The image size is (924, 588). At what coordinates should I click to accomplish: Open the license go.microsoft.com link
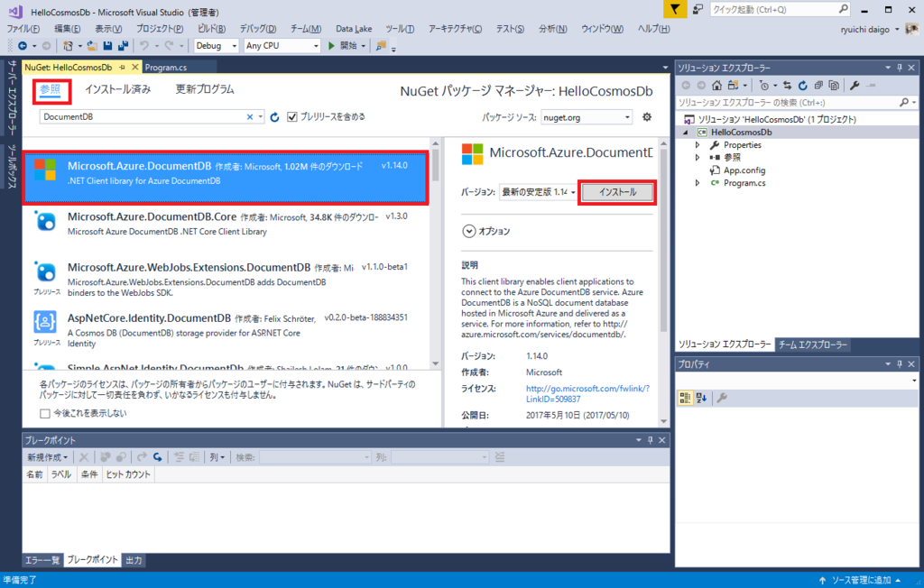click(x=587, y=393)
